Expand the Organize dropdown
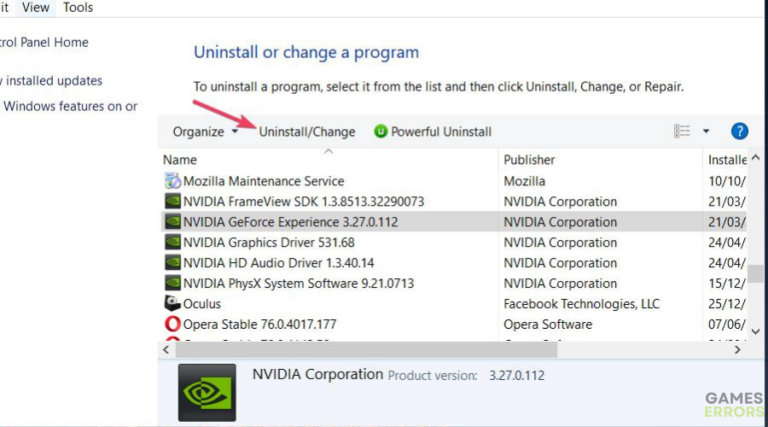Screen dimensions: 768x427 coord(205,132)
